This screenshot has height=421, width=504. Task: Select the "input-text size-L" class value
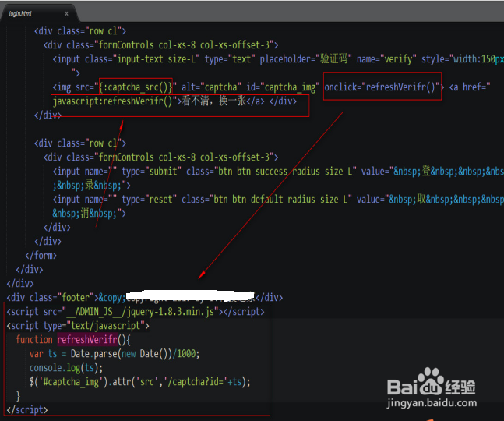tap(157, 58)
